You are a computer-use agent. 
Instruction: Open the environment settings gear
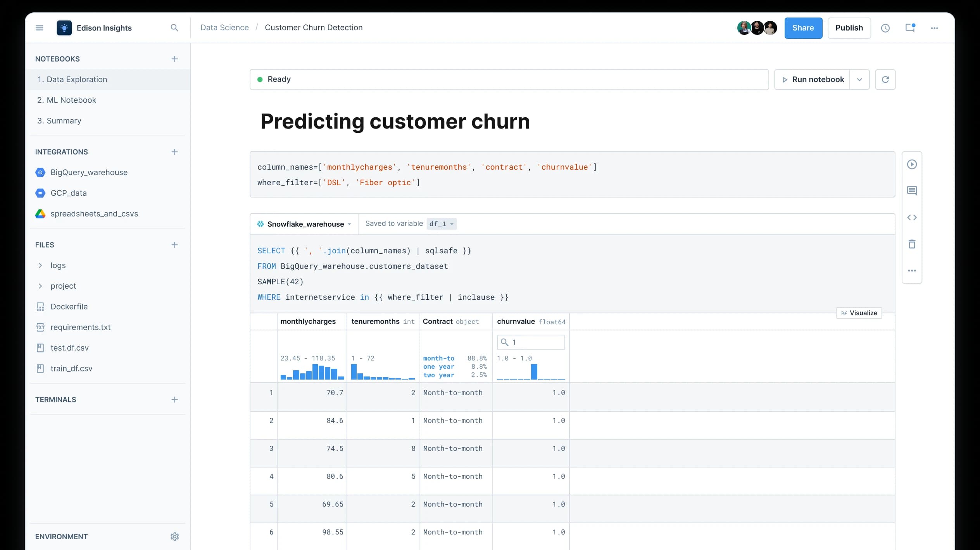tap(174, 536)
